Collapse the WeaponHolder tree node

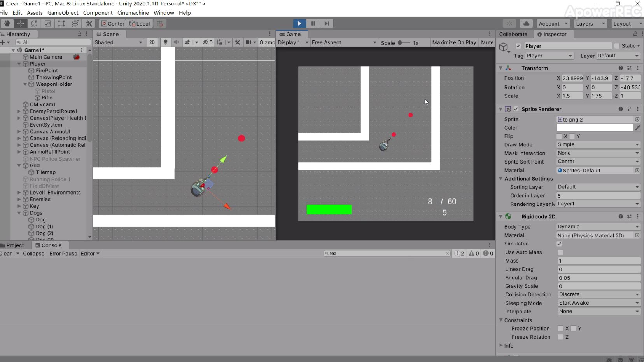[x=25, y=84]
